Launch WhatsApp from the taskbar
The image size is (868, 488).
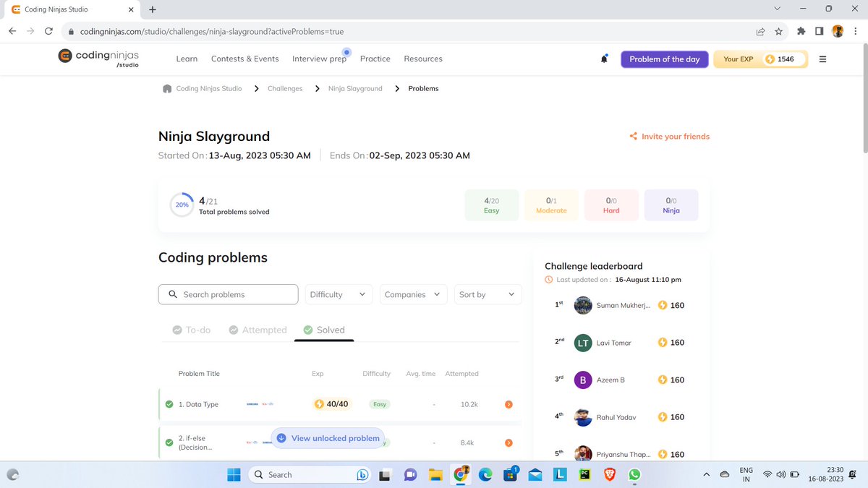coord(634,474)
